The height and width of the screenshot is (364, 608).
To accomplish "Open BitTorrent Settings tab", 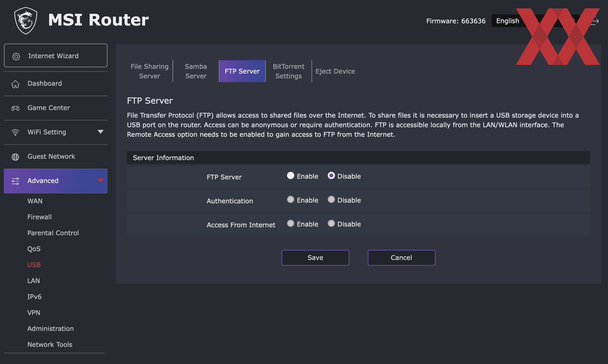I will pyautogui.click(x=288, y=71).
